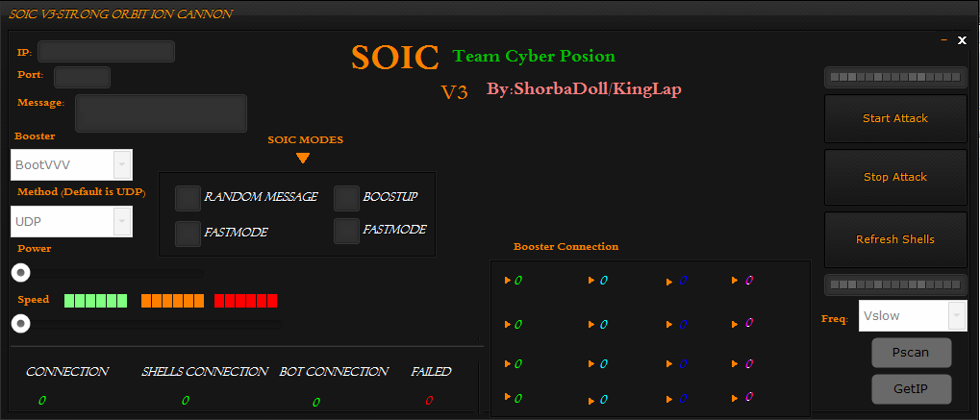The width and height of the screenshot is (980, 420).
Task: Click the Refresh Shells button
Action: (895, 239)
